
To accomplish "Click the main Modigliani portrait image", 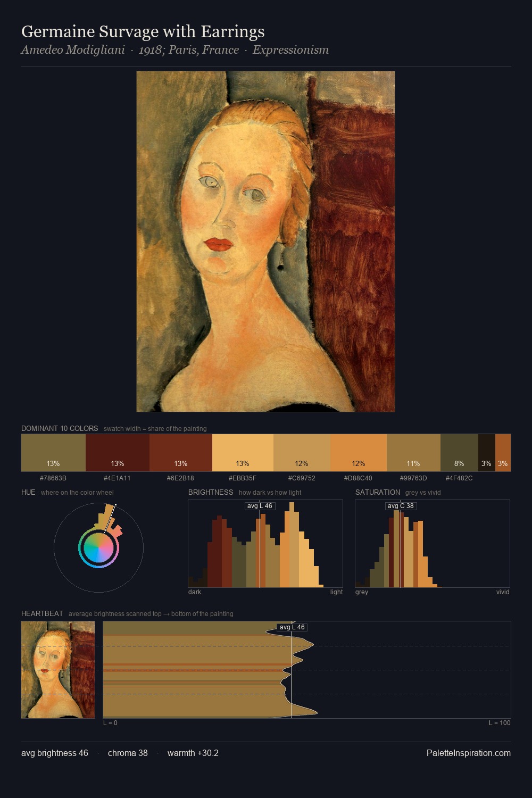I will coord(265,242).
